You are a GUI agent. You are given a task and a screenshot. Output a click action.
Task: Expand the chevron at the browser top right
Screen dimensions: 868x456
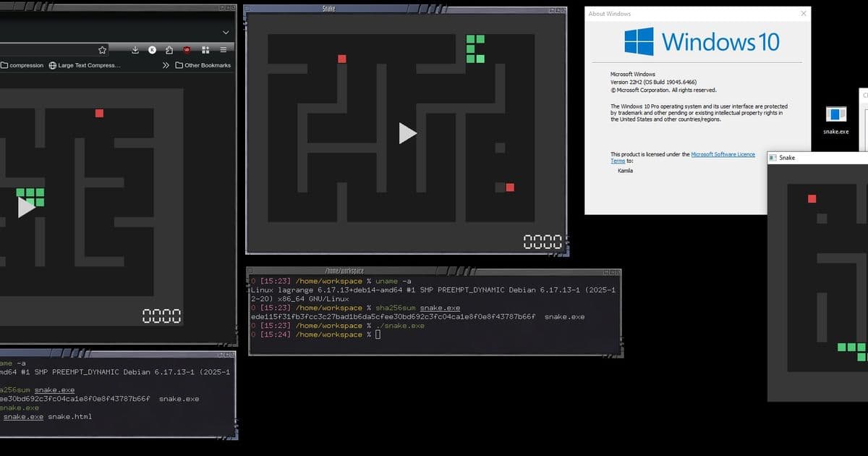225,32
